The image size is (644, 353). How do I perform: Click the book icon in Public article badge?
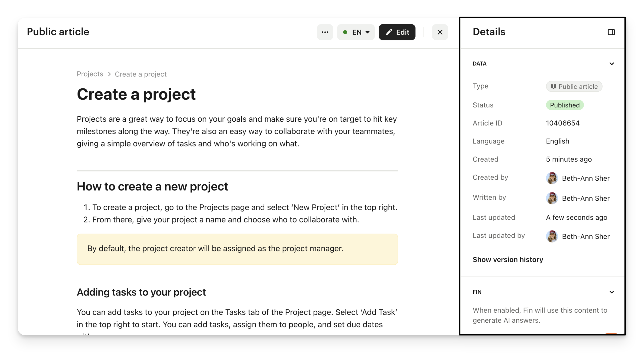coord(553,87)
